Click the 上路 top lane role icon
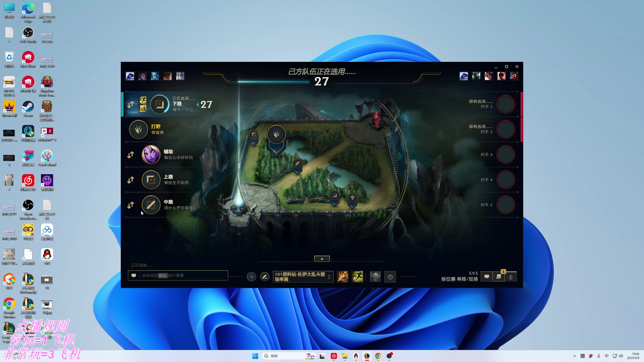The image size is (644, 362). click(x=151, y=180)
